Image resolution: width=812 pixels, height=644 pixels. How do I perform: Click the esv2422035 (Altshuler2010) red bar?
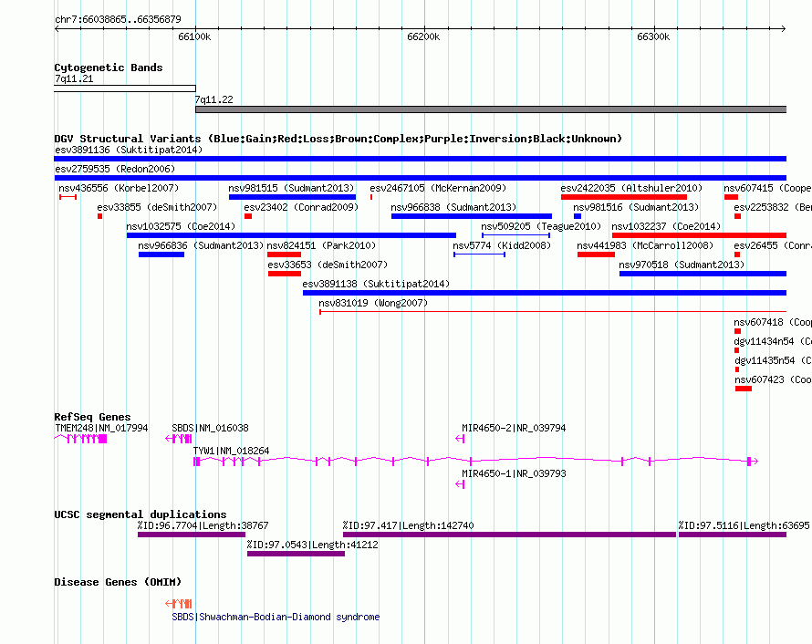pyautogui.click(x=623, y=197)
